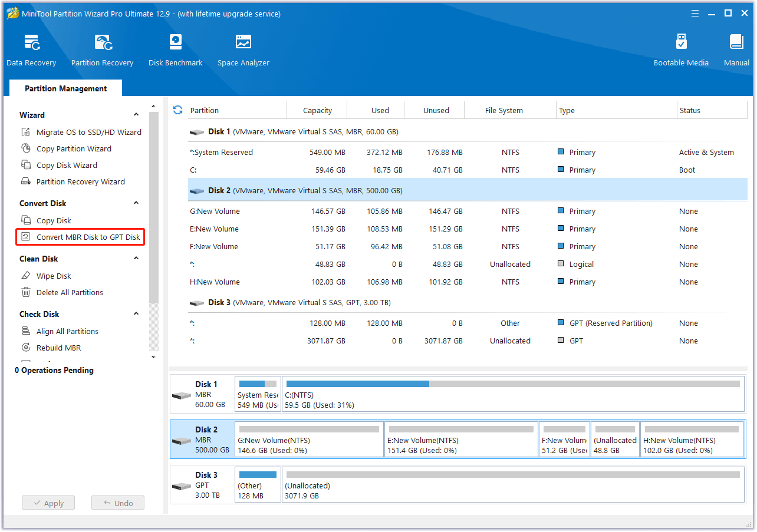
Task: Sort by the File System column header
Action: coord(510,110)
